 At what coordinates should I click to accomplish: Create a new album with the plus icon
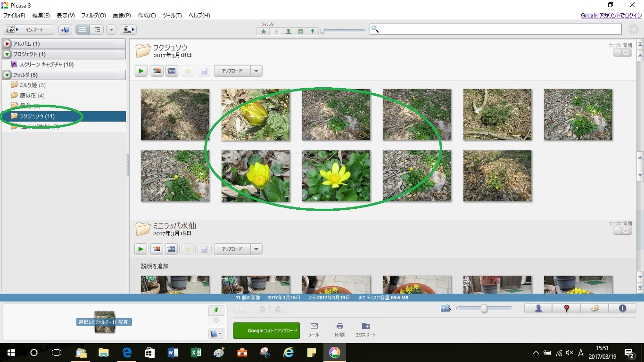coord(65,30)
